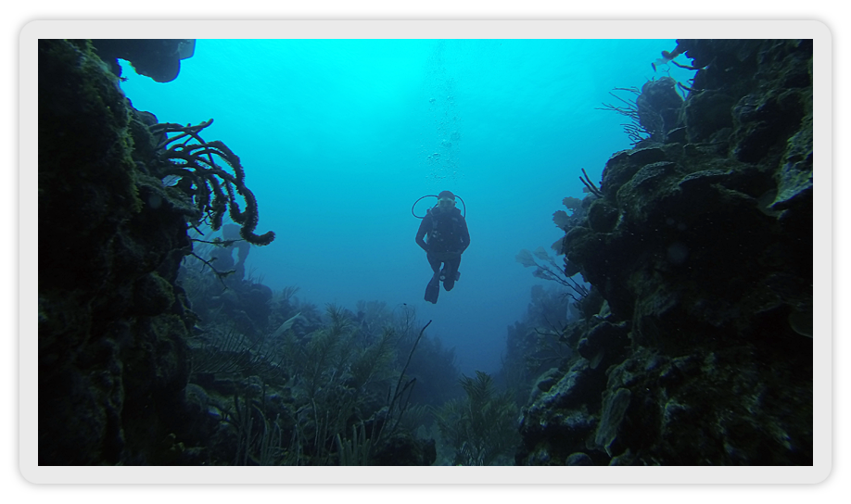851x504 pixels.
Task: Click the frame's right border edge
Action: (x=821, y=252)
